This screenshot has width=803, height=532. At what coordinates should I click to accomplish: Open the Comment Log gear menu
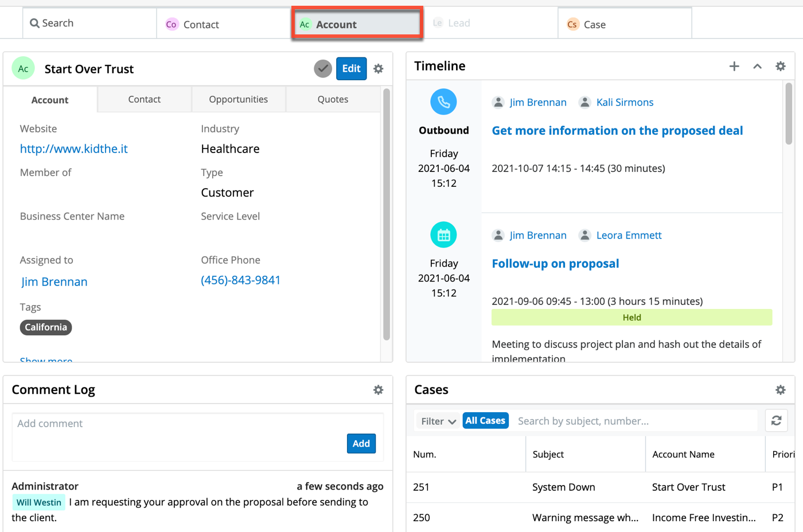click(x=378, y=390)
